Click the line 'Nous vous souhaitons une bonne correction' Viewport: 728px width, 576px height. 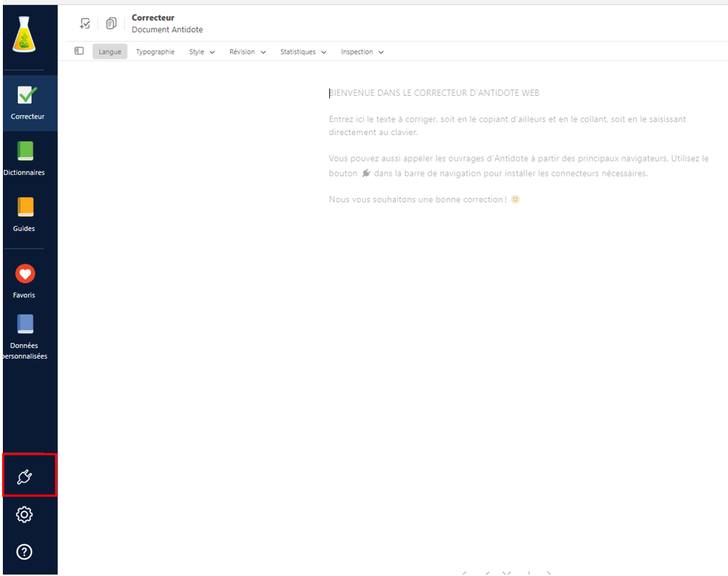pyautogui.click(x=418, y=199)
